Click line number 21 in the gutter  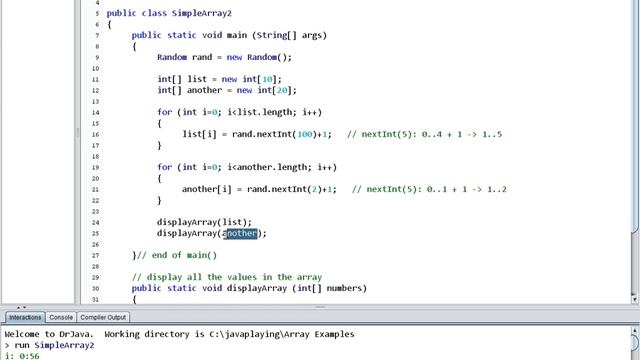pyautogui.click(x=95, y=189)
